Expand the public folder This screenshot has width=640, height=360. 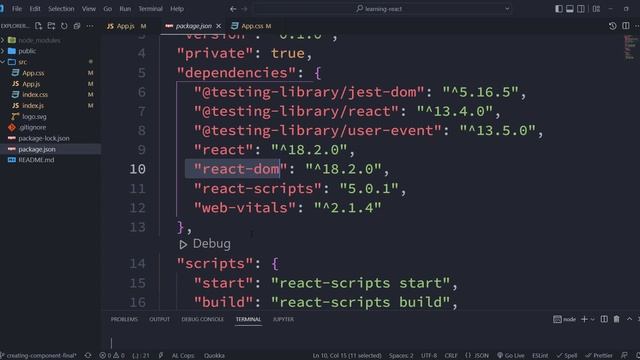[27, 51]
